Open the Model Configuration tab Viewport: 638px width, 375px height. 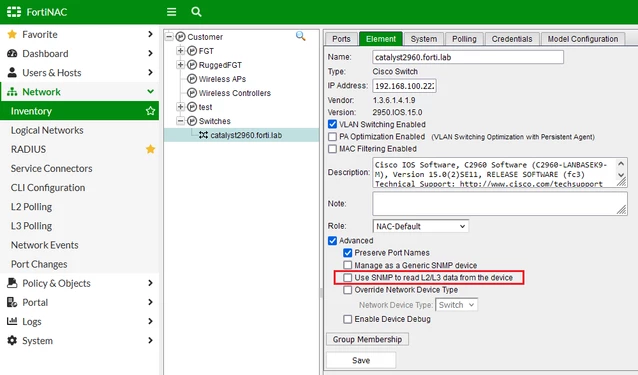[x=583, y=39]
